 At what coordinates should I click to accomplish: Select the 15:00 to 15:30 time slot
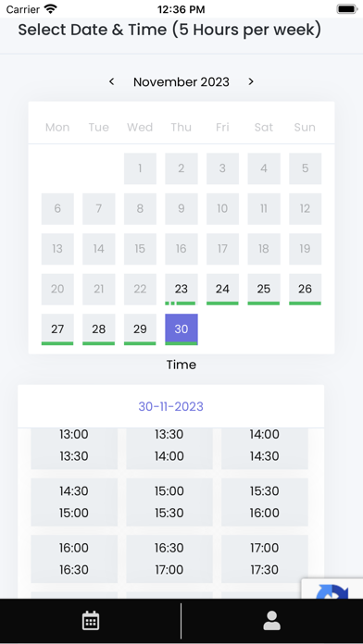coord(169,502)
